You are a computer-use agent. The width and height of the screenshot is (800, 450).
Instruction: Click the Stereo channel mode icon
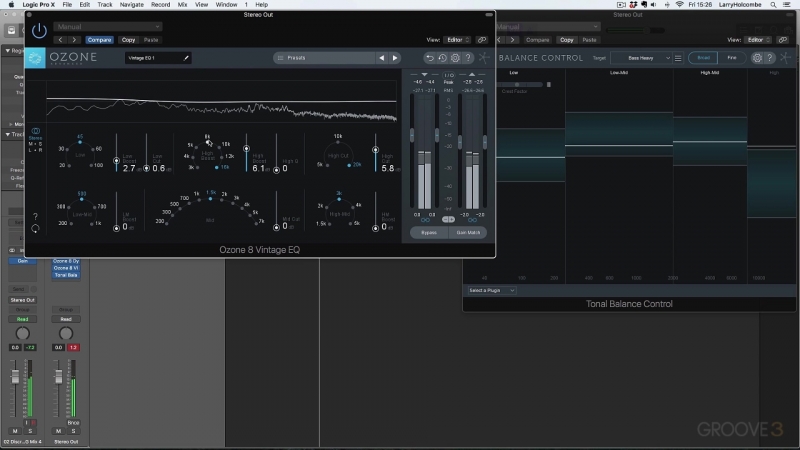pyautogui.click(x=35, y=131)
